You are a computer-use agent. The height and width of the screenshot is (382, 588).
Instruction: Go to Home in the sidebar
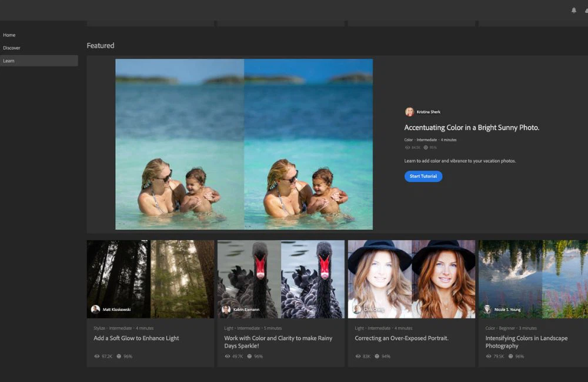[x=9, y=35]
